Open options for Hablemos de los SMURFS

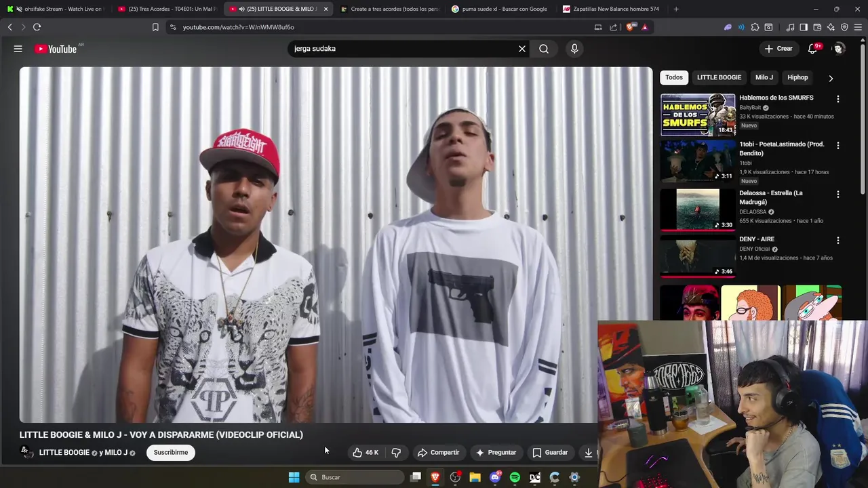click(x=838, y=99)
